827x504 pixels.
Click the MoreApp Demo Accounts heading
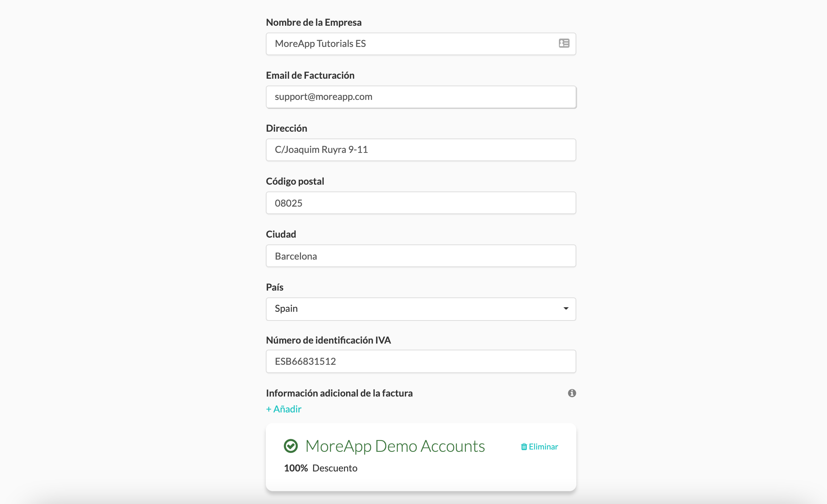[x=395, y=446]
